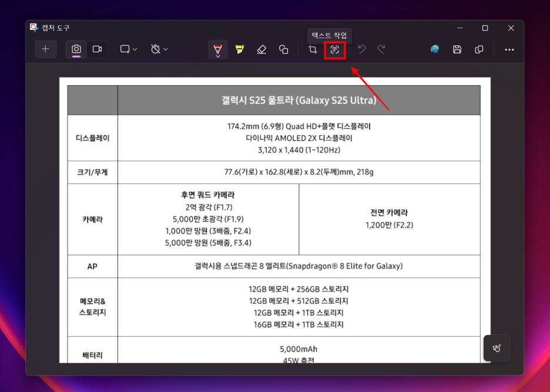Save the capture with the floppy disk icon
550x392 pixels.
tap(457, 49)
